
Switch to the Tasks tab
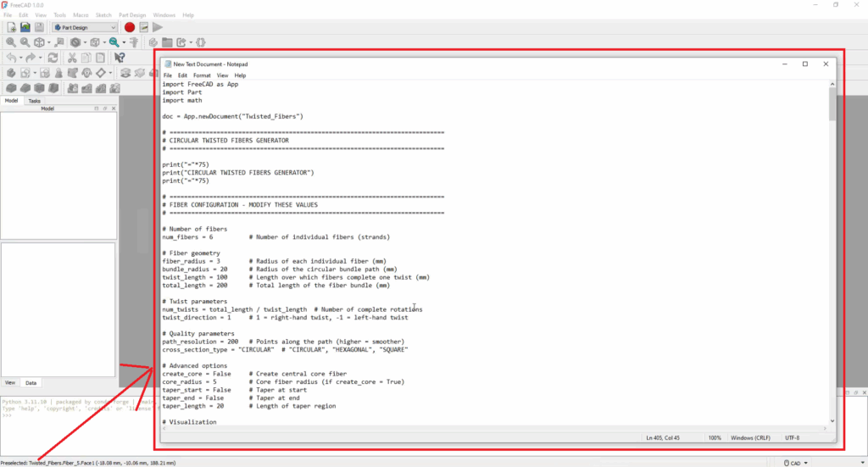(x=34, y=101)
